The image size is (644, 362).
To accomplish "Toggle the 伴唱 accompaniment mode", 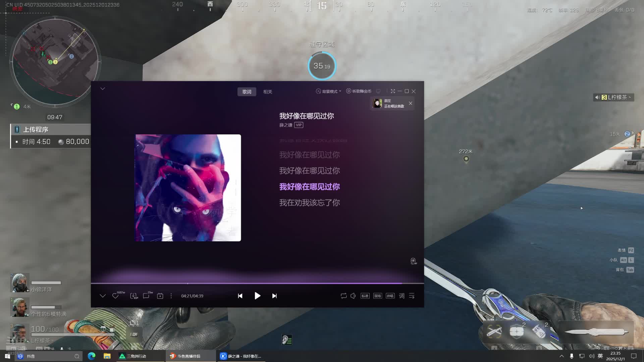I will click(x=390, y=296).
